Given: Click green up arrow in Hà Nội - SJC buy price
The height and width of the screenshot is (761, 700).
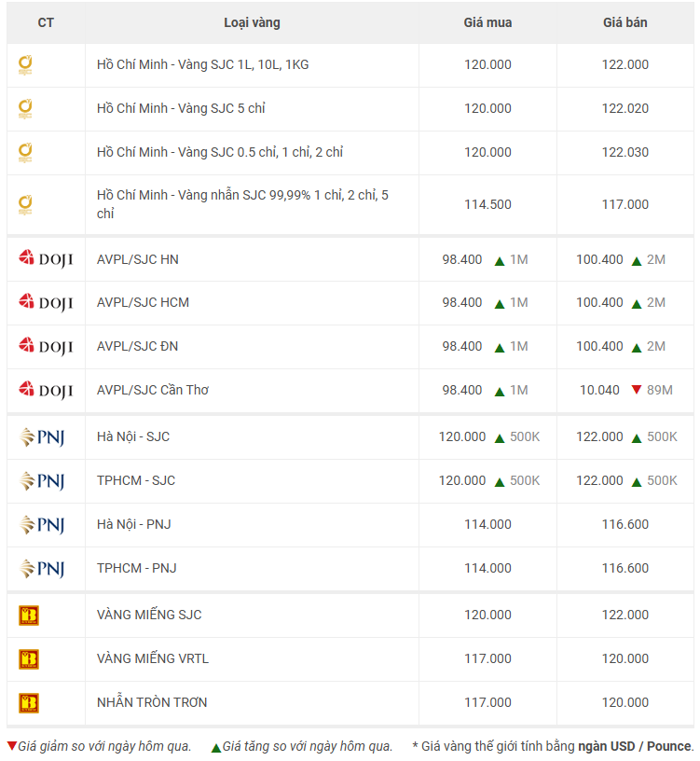Looking at the screenshot, I should click(500, 438).
